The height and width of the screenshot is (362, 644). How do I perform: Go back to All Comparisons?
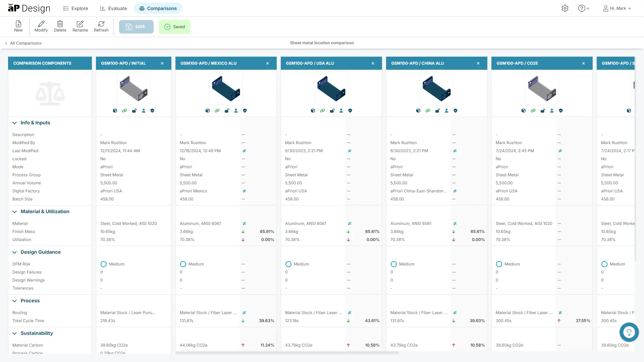point(23,43)
